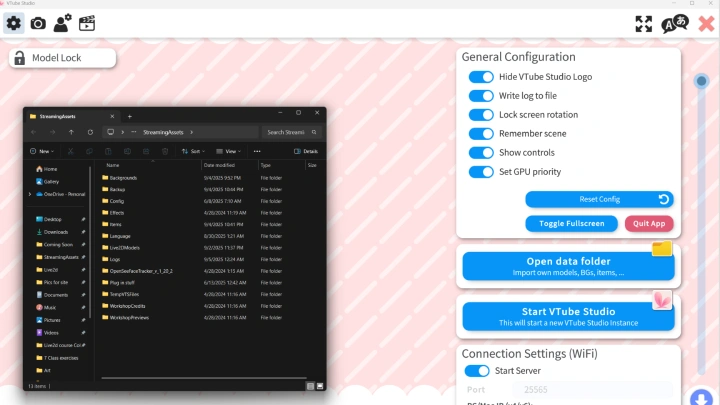
Task: Click the chevron after StreamingAssets in address bar
Action: coord(191,132)
